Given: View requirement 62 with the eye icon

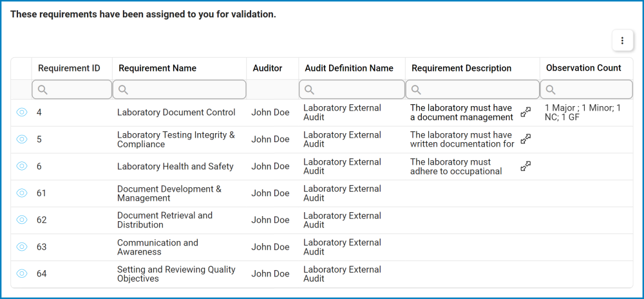Looking at the screenshot, I should tap(22, 220).
